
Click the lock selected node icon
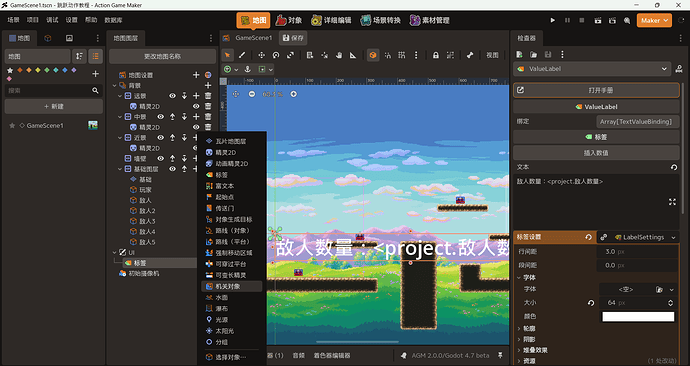[436, 55]
